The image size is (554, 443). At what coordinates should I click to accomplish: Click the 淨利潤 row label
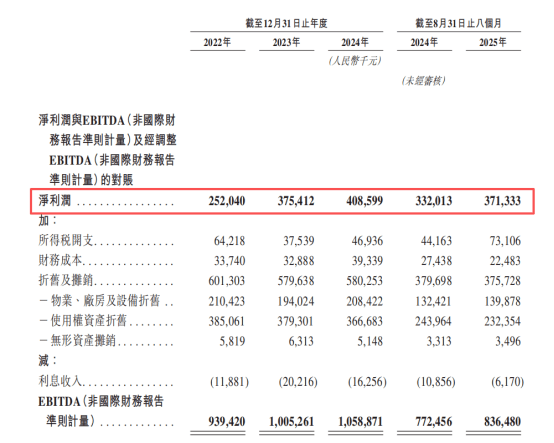(55, 201)
